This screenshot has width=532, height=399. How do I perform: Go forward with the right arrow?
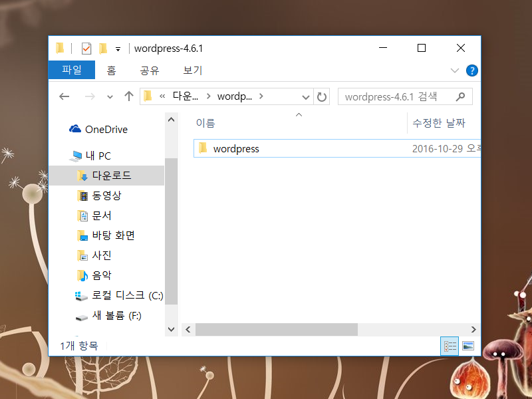[90, 96]
